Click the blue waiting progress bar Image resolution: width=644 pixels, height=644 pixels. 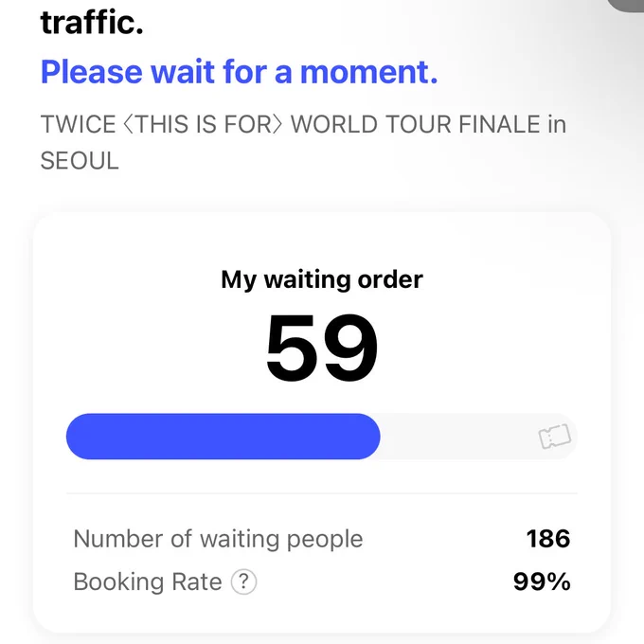[223, 437]
